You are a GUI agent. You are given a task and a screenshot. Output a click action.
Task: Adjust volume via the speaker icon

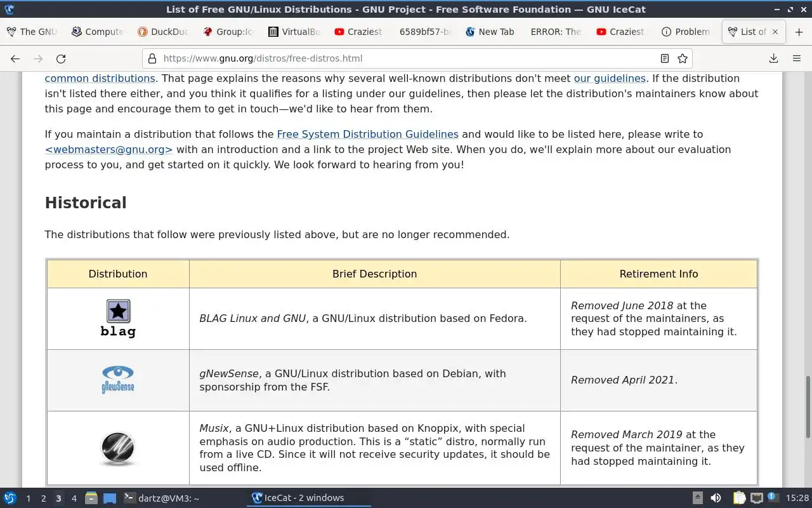click(x=716, y=498)
